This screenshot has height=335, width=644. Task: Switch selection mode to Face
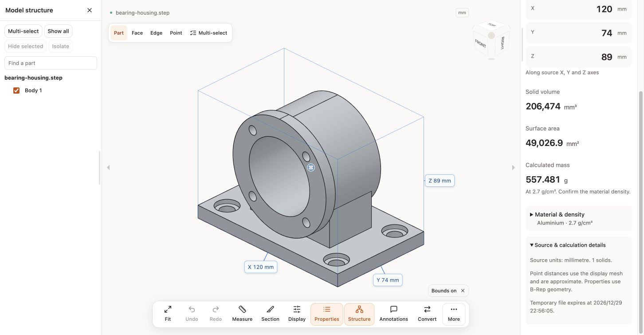[137, 33]
